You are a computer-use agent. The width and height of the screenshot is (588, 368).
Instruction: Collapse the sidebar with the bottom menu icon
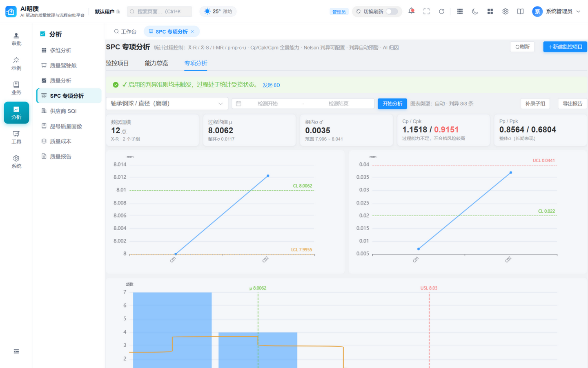pyautogui.click(x=16, y=351)
